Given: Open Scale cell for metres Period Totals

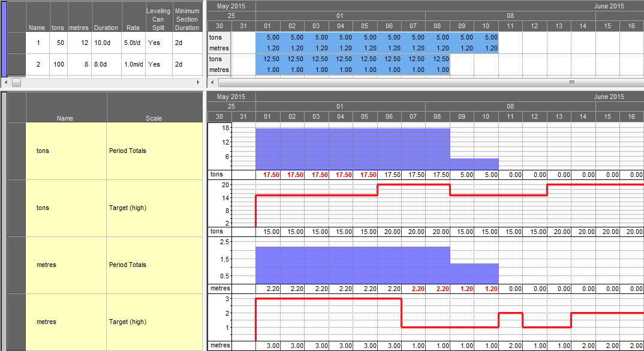Looking at the screenshot, I should point(127,265).
